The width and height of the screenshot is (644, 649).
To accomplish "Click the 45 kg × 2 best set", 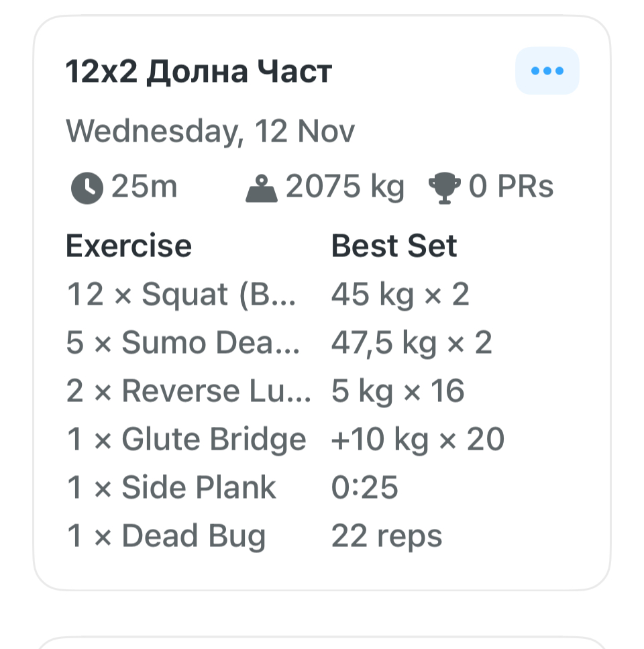I will pos(400,295).
